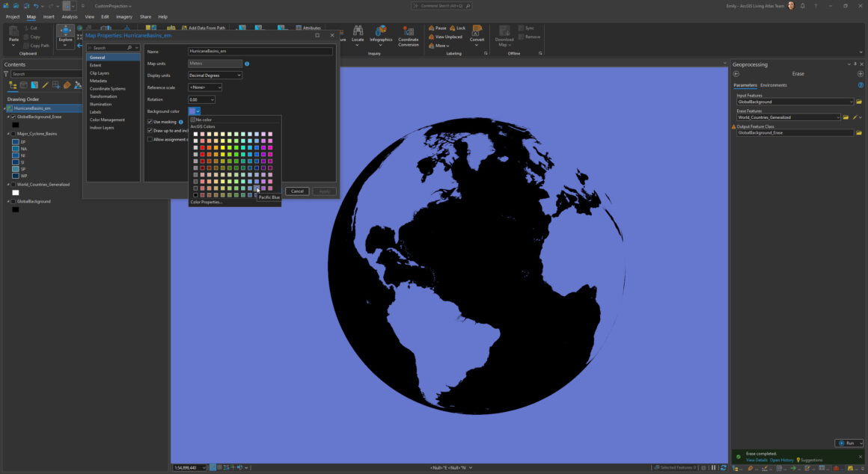Switch to the Environments tab in Geoprocessing
This screenshot has height=474, width=868.
(773, 85)
